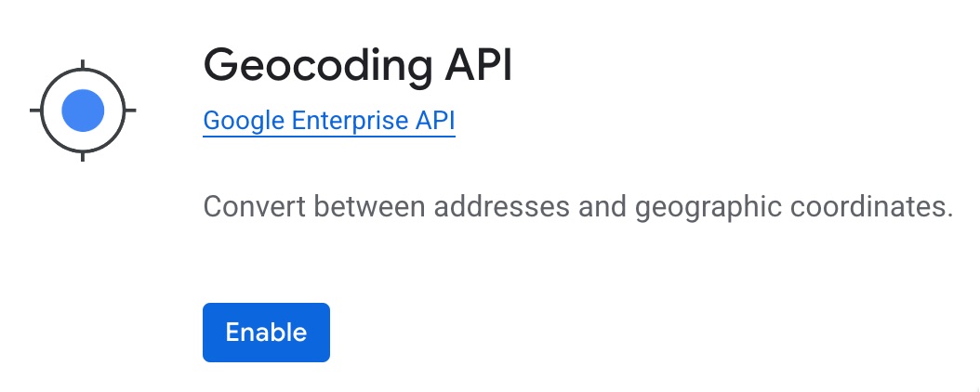980x392 pixels.
Task: Click the right tick of the crosshair icon
Action: coord(128,111)
